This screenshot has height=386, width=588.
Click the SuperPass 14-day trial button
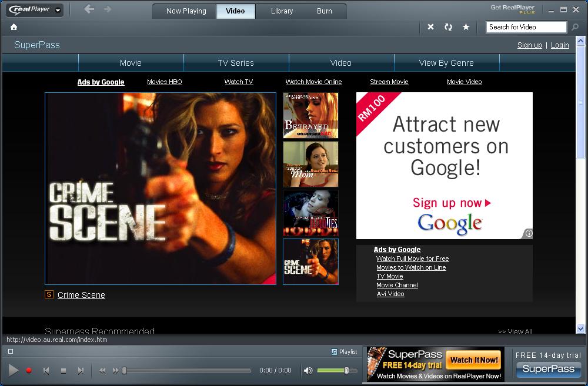[548, 369]
